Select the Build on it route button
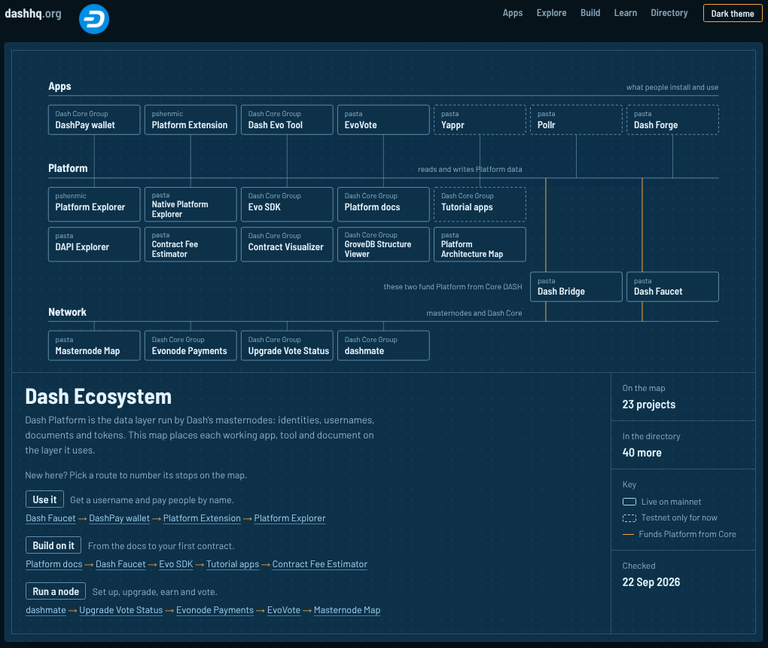Viewport: 768px width, 648px height. pyautogui.click(x=53, y=546)
